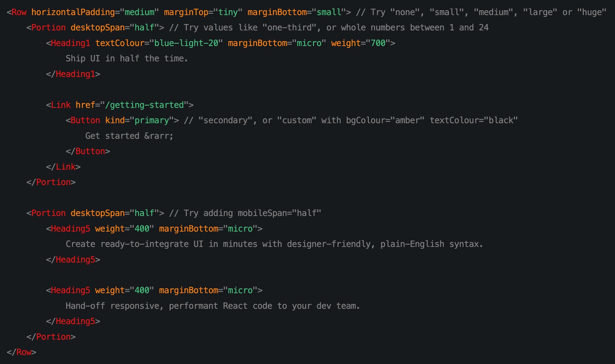Click the text "Ship UI in half the time."
This screenshot has width=615, height=364.
[x=127, y=59]
